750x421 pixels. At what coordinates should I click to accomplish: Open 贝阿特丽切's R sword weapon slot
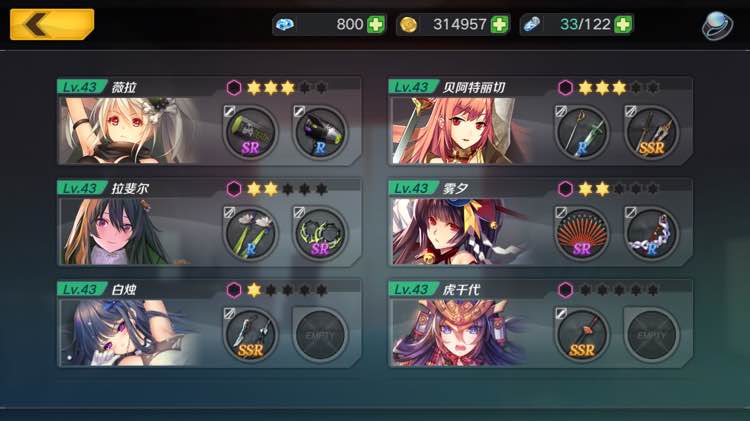pyautogui.click(x=582, y=133)
